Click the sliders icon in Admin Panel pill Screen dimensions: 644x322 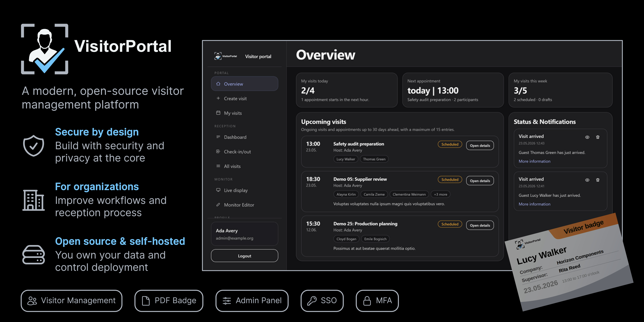[227, 301]
